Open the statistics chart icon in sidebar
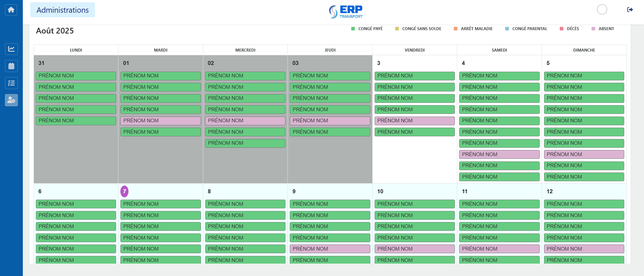This screenshot has width=644, height=276. tap(11, 49)
